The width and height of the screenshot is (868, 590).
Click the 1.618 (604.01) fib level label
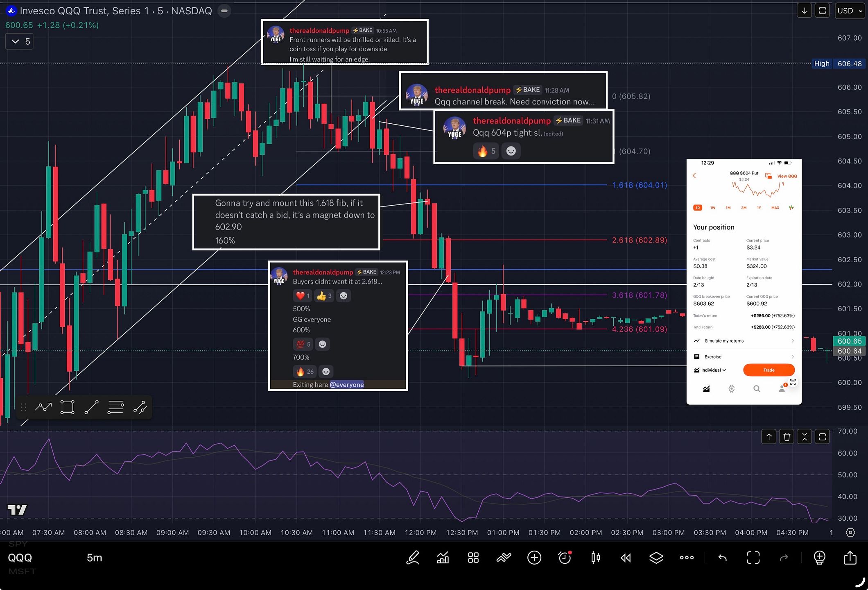640,185
